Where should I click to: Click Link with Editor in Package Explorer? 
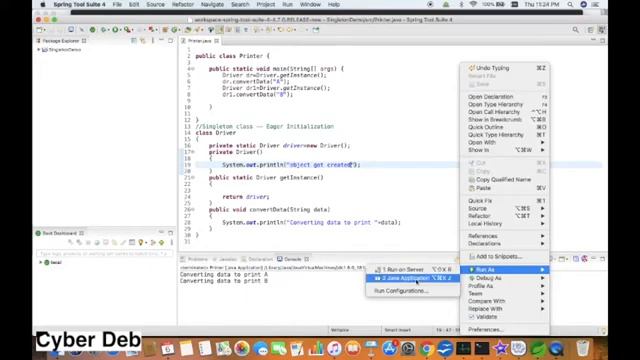click(x=143, y=41)
